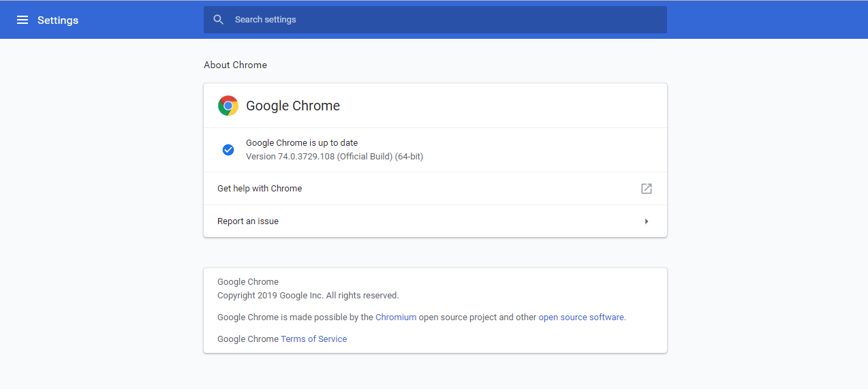The image size is (868, 389).
Task: Click Google Chrome is up to date text
Action: coord(302,143)
